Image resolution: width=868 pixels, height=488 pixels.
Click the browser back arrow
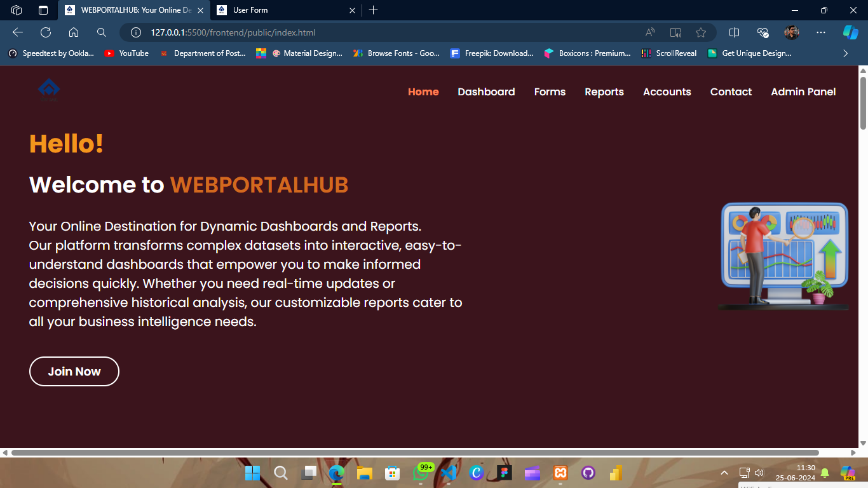click(17, 32)
